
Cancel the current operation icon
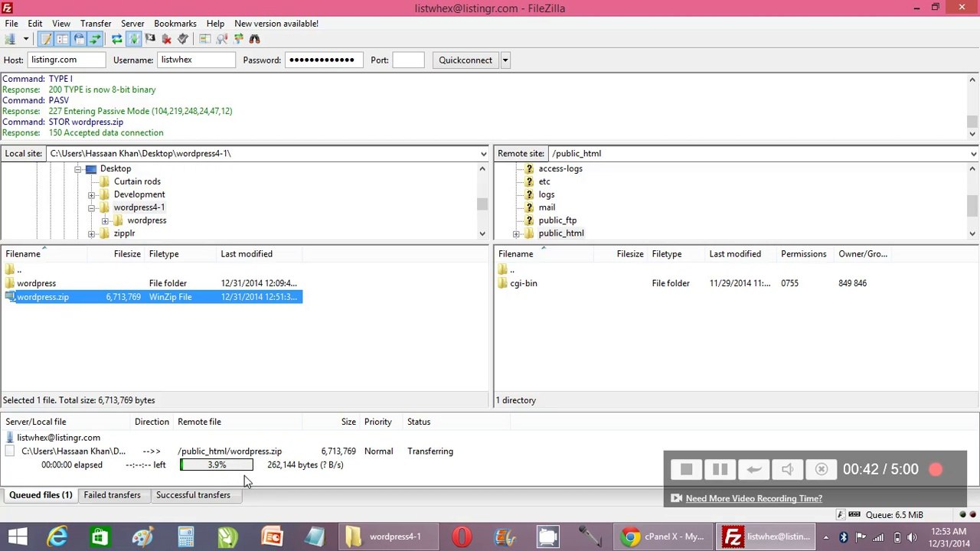[150, 39]
